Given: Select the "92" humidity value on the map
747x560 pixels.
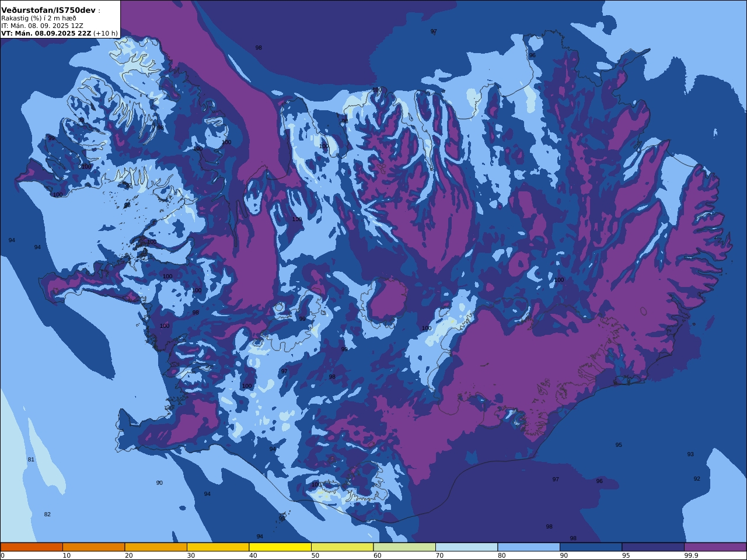Looking at the screenshot, I should [x=697, y=479].
